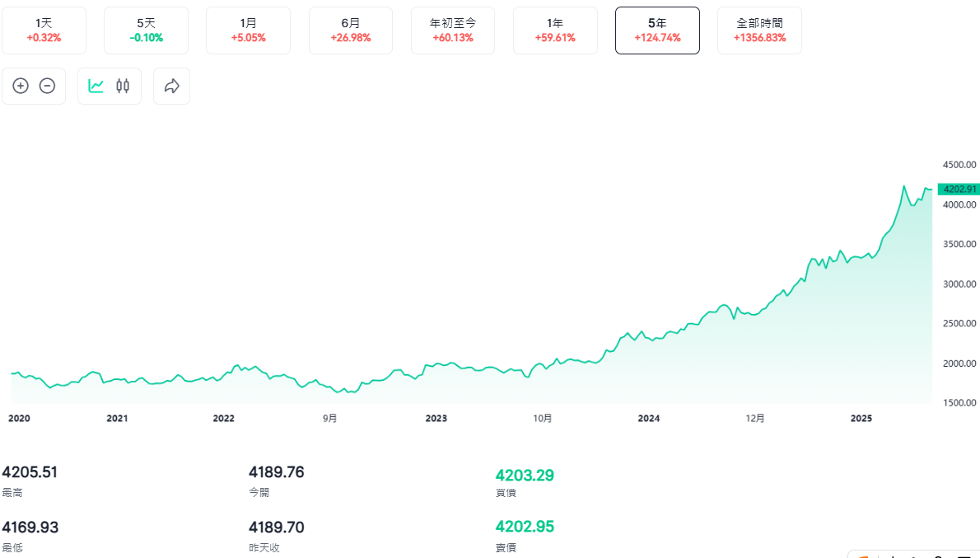Click the share chart icon
Image resolution: width=980 pixels, height=558 pixels.
(x=171, y=86)
